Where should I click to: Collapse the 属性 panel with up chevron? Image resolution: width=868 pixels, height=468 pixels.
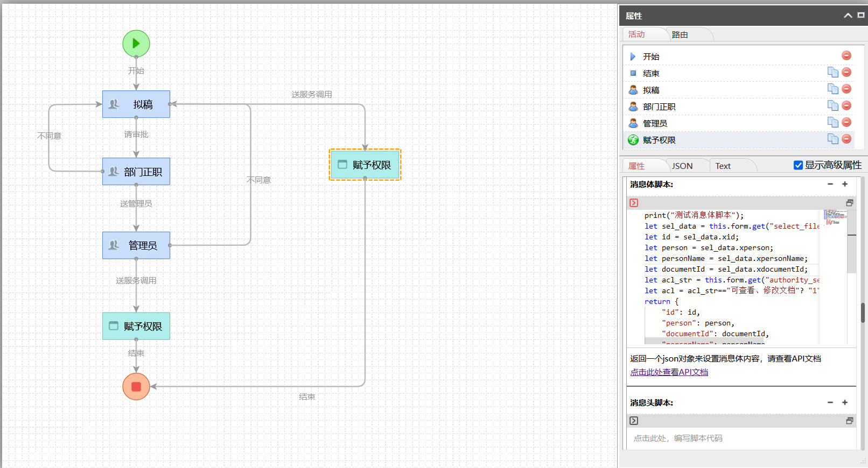pos(848,16)
